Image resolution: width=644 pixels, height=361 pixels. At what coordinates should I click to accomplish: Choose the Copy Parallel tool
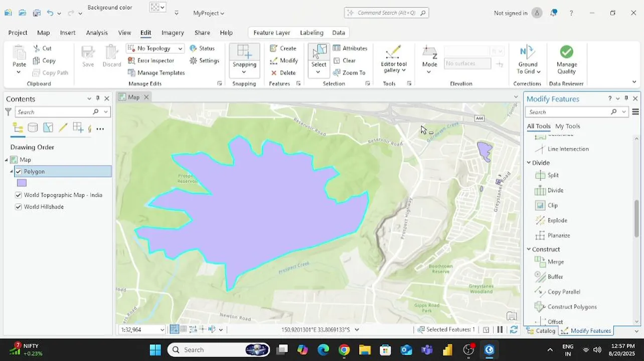click(x=557, y=292)
